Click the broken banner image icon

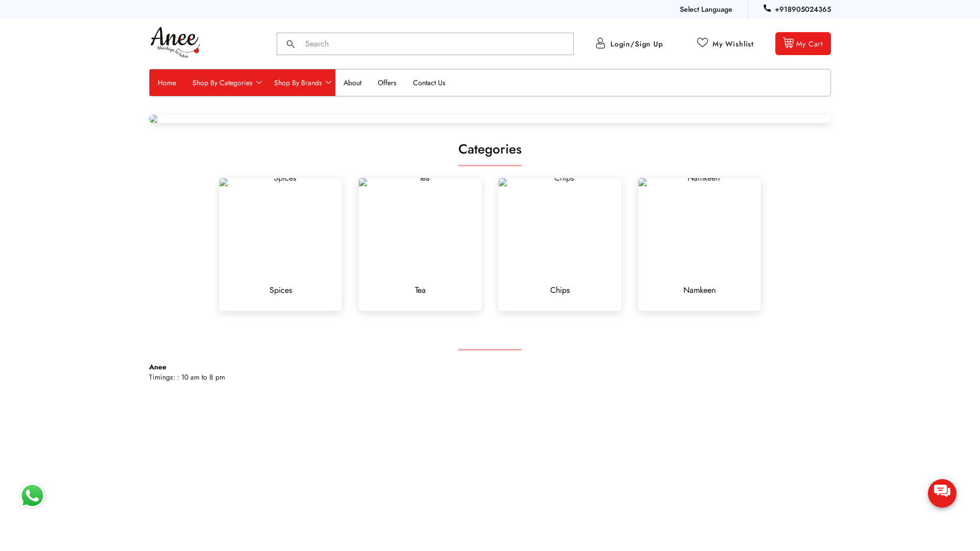click(x=153, y=119)
